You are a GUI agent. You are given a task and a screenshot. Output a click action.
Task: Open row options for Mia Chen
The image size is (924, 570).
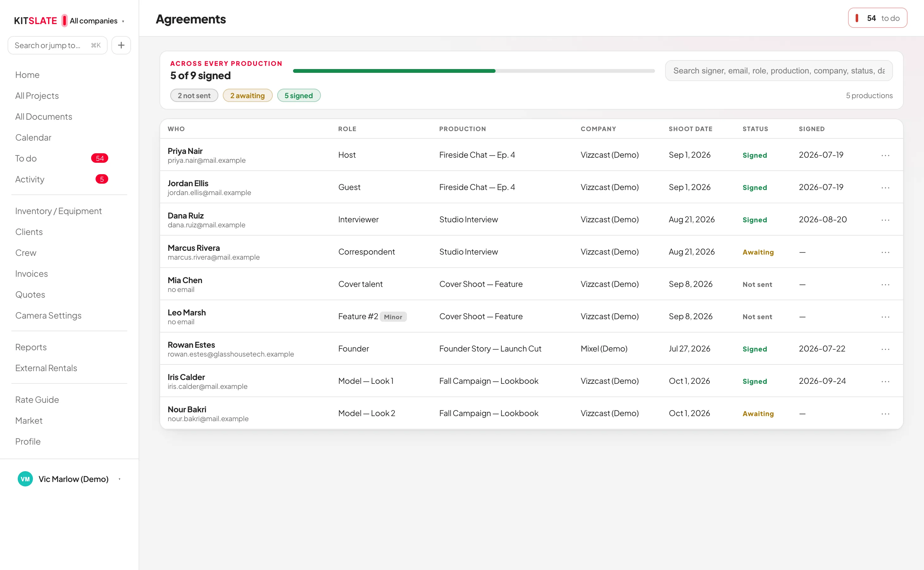tap(885, 285)
